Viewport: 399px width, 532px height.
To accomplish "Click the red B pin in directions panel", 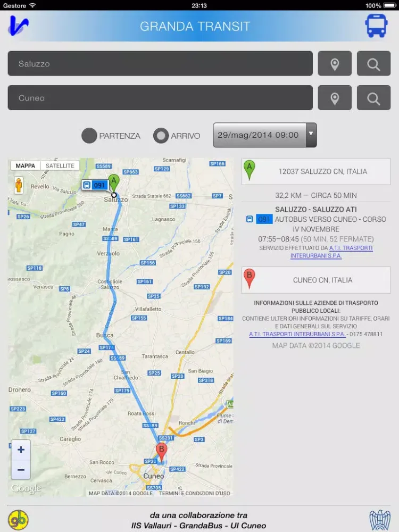I will pyautogui.click(x=250, y=279).
